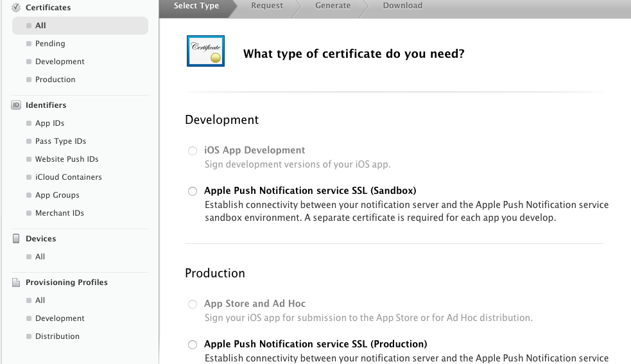Open Merchant IDs
631x364 pixels.
(60, 213)
